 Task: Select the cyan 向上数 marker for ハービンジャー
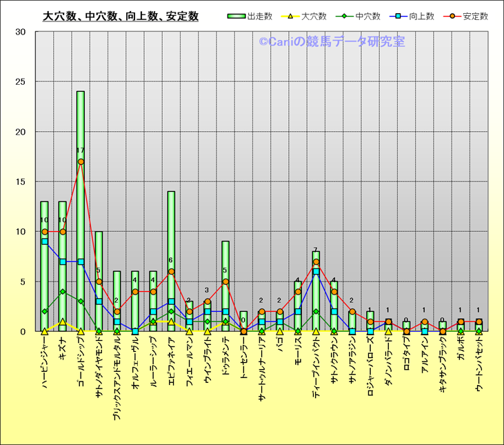tap(45, 241)
